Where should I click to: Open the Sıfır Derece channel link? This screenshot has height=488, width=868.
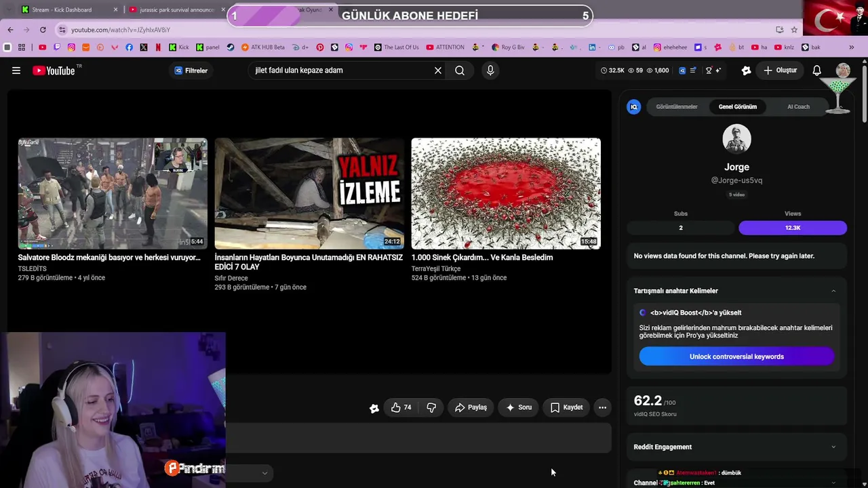231,279
